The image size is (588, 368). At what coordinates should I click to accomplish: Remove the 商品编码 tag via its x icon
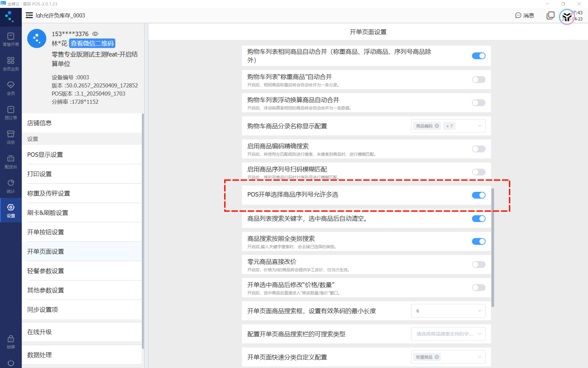pyautogui.click(x=437, y=126)
